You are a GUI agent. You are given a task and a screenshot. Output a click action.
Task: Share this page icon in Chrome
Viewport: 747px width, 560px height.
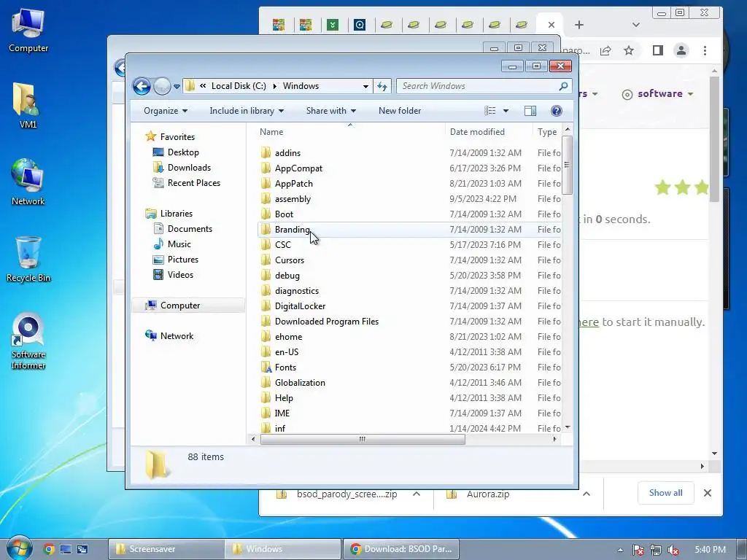click(605, 50)
